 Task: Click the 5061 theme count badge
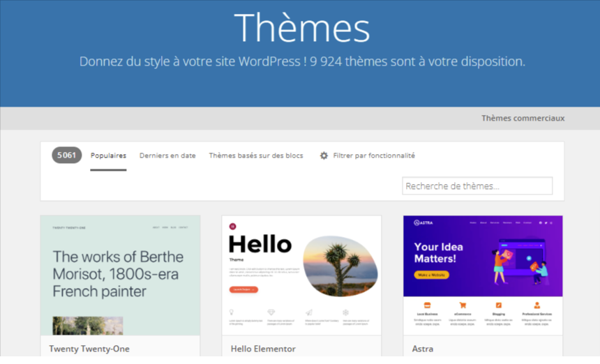[66, 155]
